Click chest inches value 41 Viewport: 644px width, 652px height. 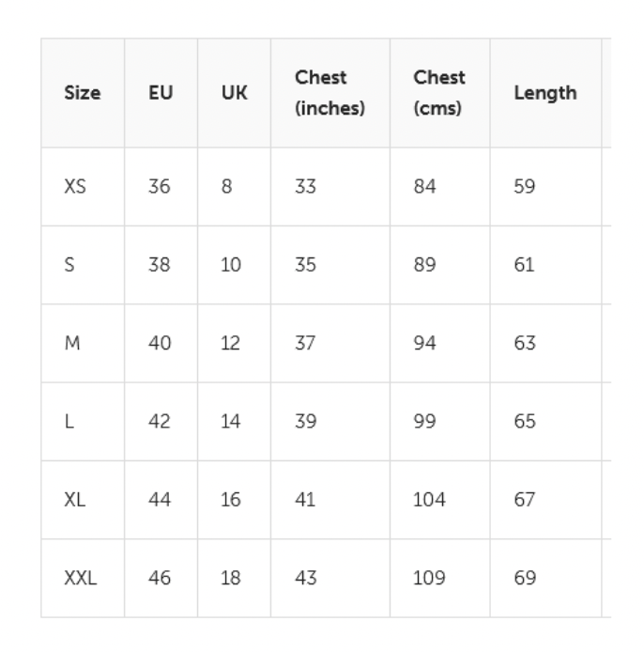coord(305,500)
